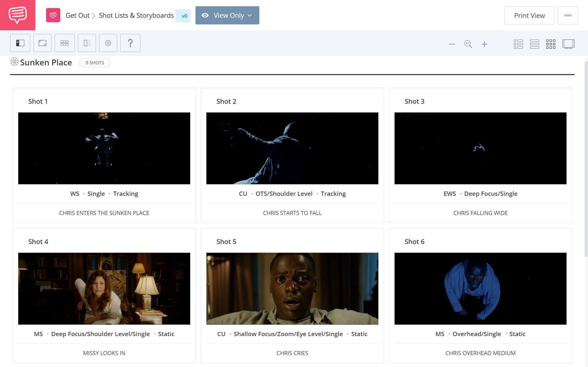Click the aspect ratio frame icon
Viewport: 588px width, 367px height.
42,43
